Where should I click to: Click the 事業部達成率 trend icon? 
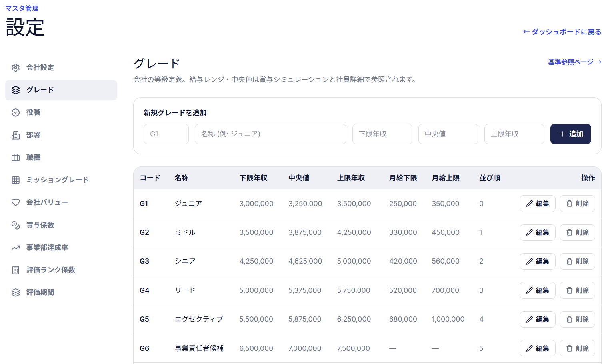[16, 248]
